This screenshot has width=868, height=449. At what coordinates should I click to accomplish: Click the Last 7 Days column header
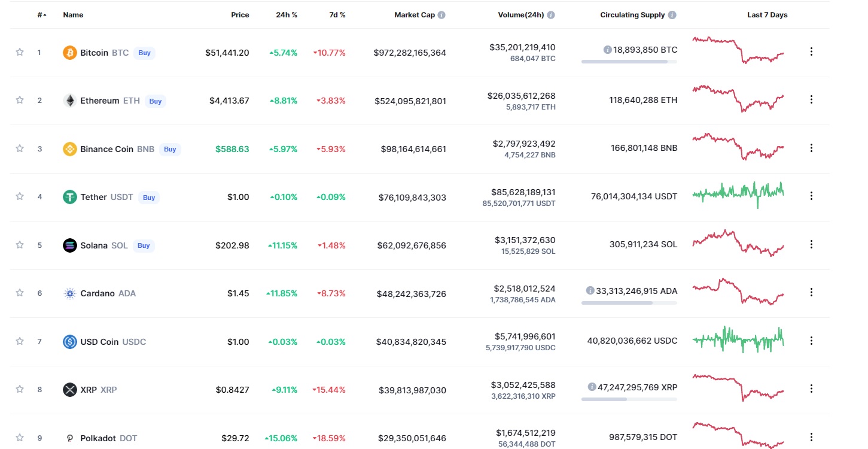coord(768,15)
